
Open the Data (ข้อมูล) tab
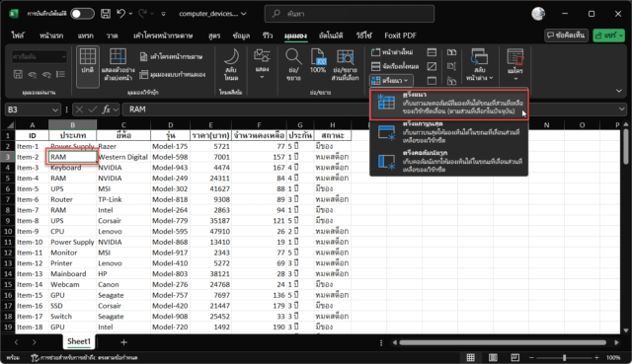(241, 36)
